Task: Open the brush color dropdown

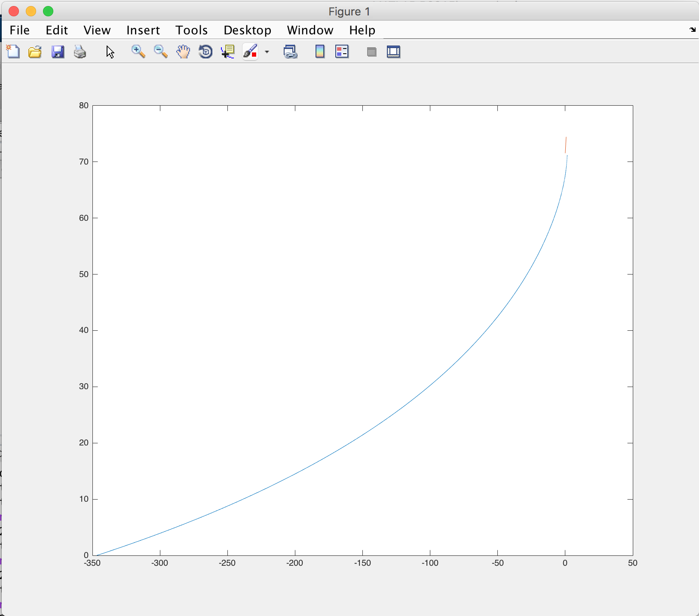Action: [268, 52]
